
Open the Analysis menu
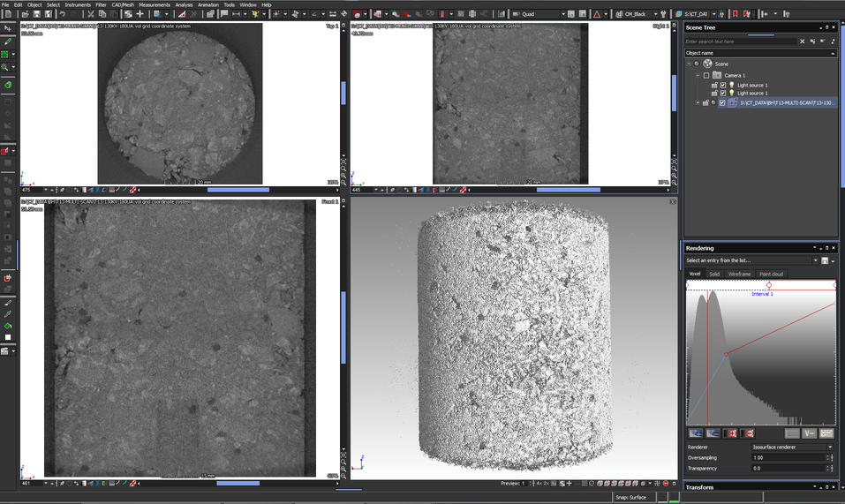[x=184, y=4]
